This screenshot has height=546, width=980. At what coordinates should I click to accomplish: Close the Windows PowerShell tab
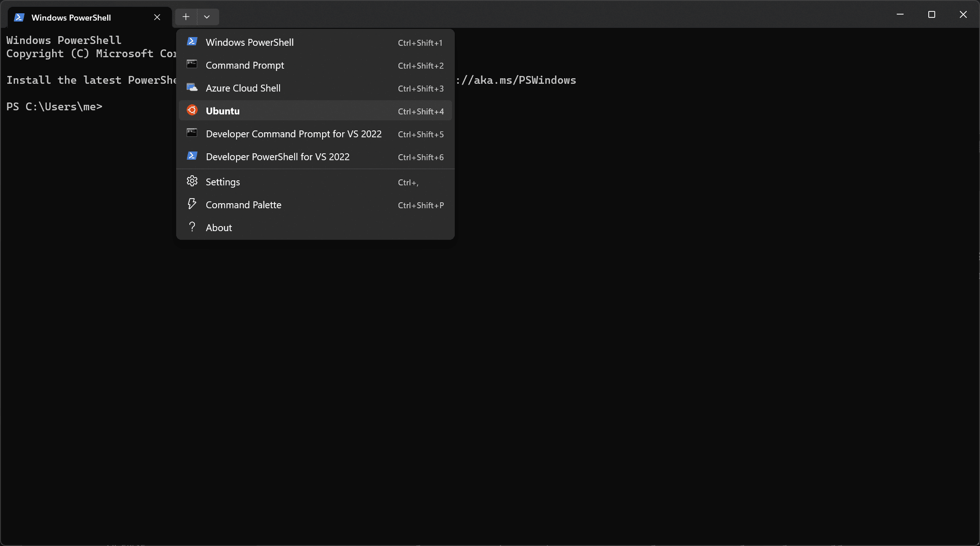tap(157, 17)
